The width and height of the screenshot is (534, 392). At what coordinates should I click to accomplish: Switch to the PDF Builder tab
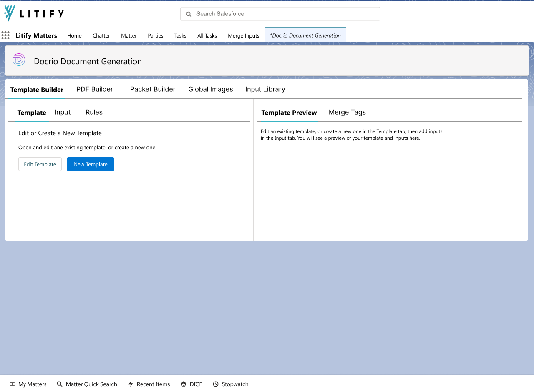click(95, 89)
